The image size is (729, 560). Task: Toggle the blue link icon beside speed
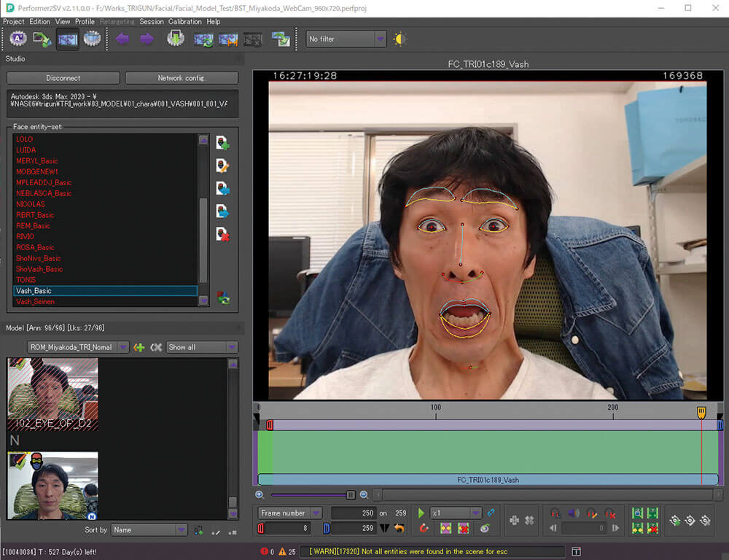click(491, 513)
